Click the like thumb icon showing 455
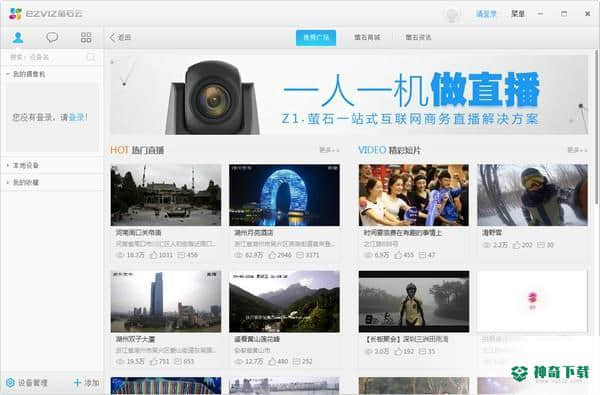The width and height of the screenshot is (600, 395). pos(398,255)
